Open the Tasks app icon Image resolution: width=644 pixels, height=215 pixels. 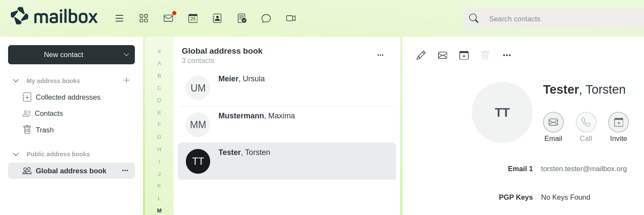(242, 18)
